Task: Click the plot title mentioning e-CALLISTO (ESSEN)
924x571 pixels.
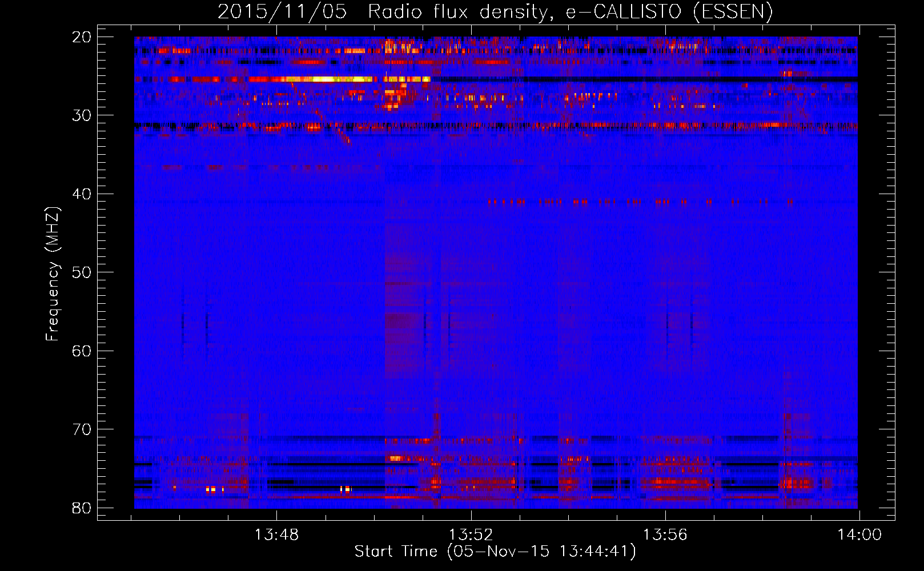Action: (x=495, y=12)
